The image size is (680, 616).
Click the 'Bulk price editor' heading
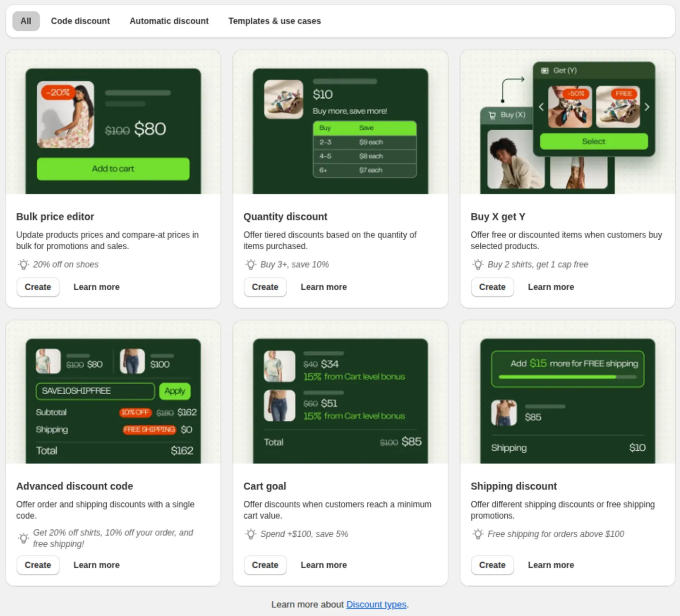55,217
